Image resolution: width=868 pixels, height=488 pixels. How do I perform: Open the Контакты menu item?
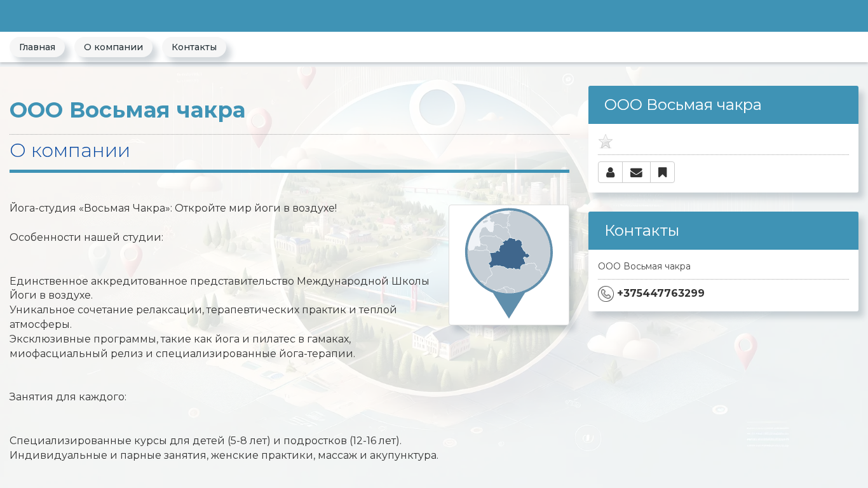[194, 47]
